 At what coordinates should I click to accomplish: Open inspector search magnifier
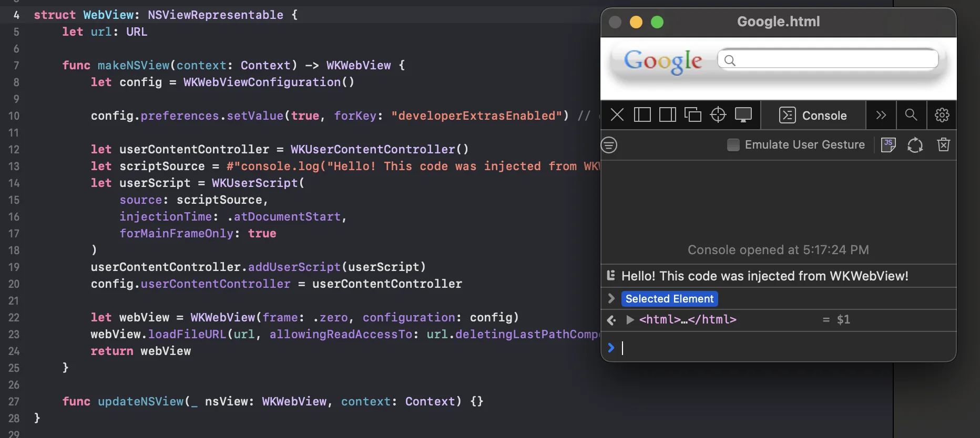point(911,115)
